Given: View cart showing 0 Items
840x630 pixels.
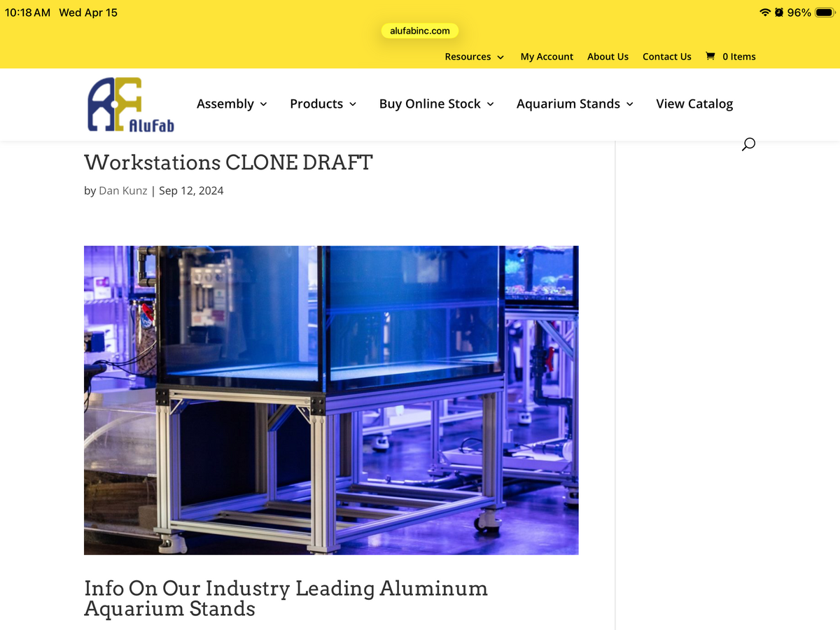Looking at the screenshot, I should [x=739, y=57].
